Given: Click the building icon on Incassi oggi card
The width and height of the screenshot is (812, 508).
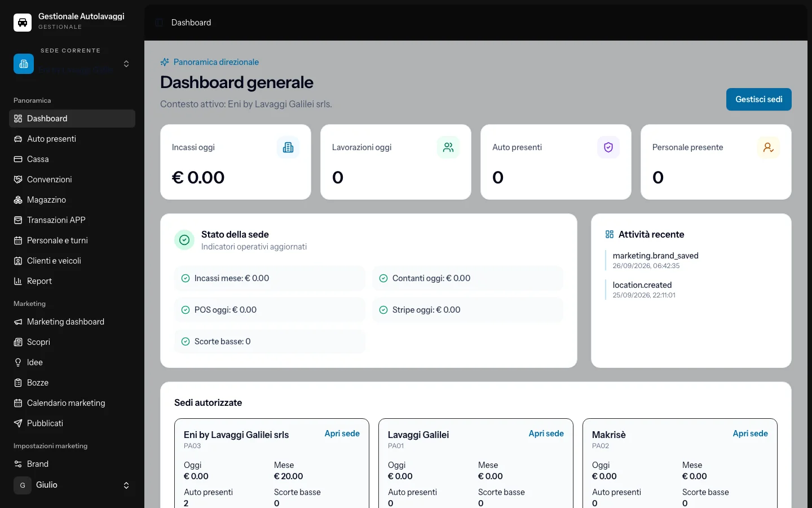Looking at the screenshot, I should pyautogui.click(x=288, y=147).
